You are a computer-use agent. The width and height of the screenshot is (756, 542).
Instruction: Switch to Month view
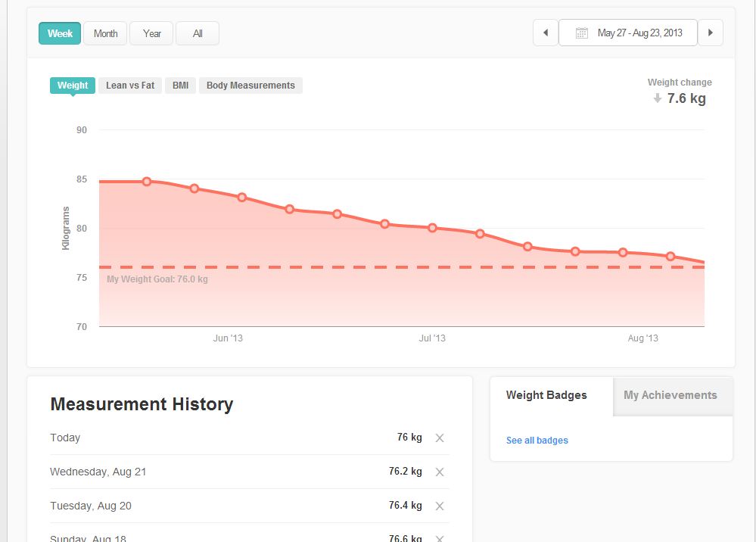(x=105, y=33)
